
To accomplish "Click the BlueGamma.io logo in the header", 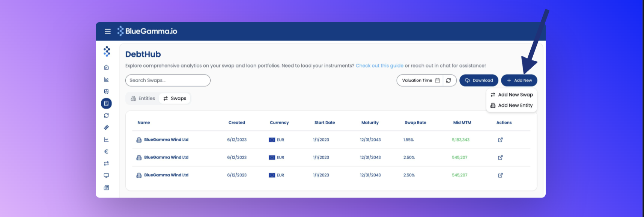I will pos(147,31).
